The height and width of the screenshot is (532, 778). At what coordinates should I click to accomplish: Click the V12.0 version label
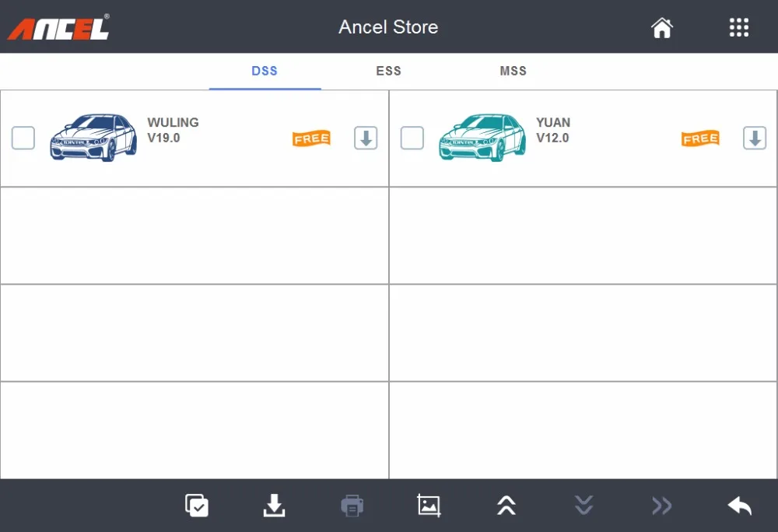(x=552, y=138)
